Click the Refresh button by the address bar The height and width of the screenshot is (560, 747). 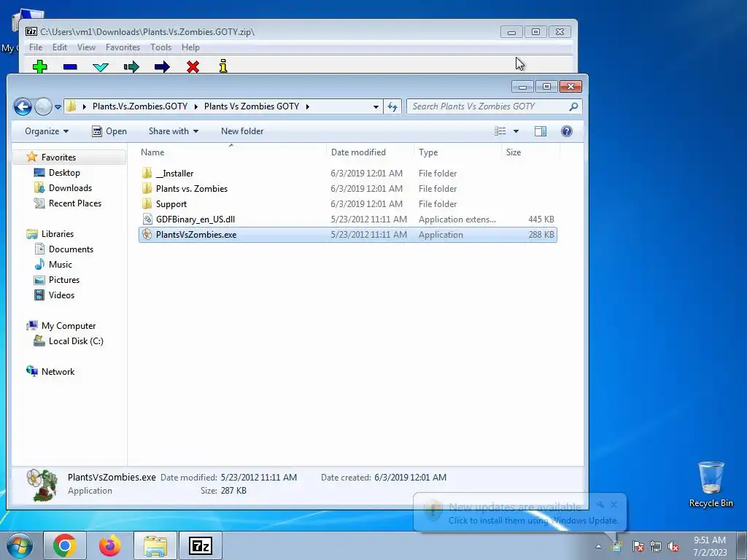coord(392,106)
